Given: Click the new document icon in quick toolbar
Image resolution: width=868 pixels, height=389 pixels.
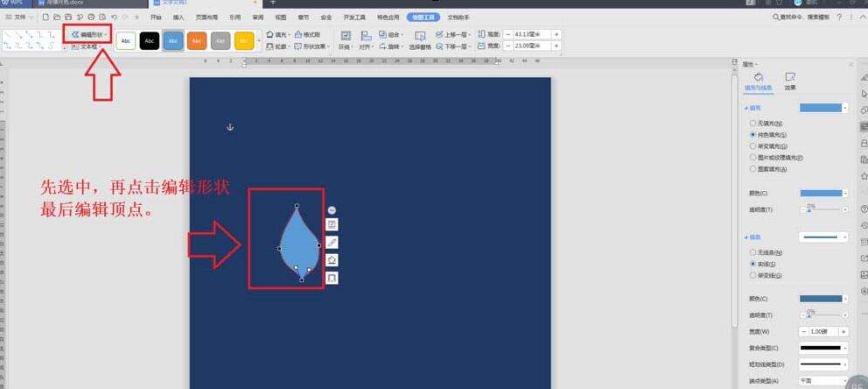Looking at the screenshot, I should tap(46, 18).
